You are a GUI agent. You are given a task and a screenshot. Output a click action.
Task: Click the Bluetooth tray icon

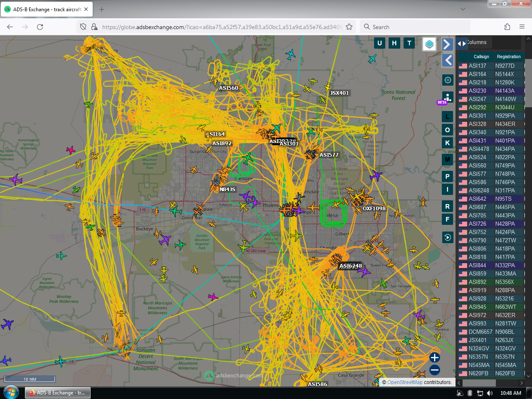click(470, 393)
